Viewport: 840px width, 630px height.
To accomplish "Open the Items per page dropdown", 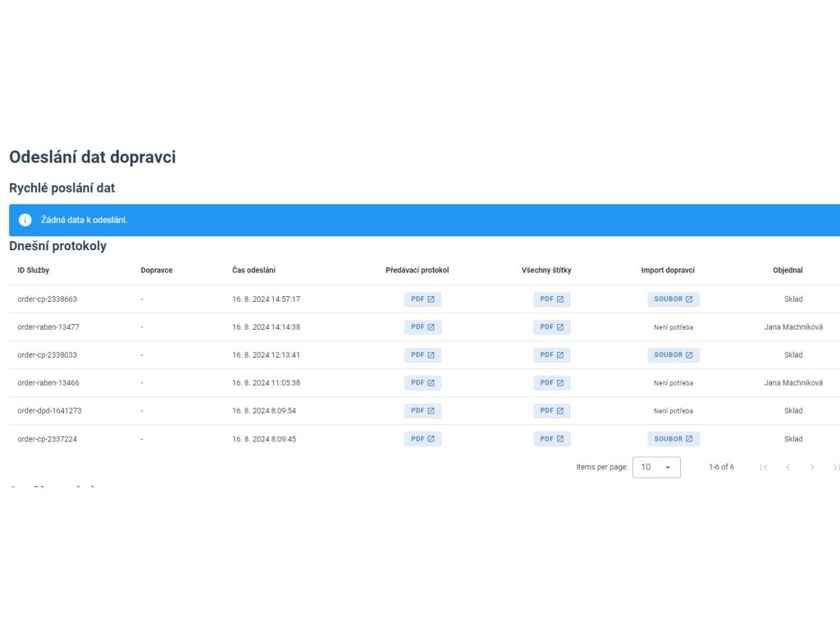I will [656, 467].
